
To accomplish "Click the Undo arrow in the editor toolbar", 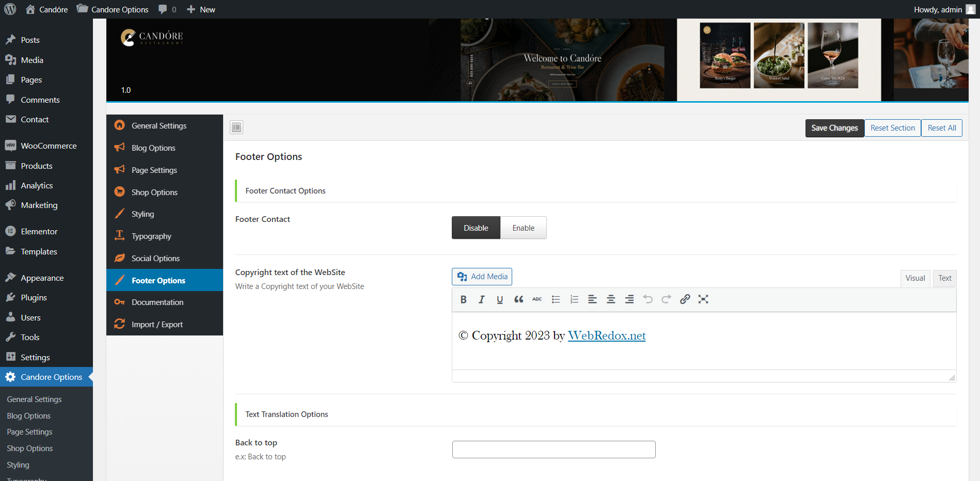I will point(648,299).
